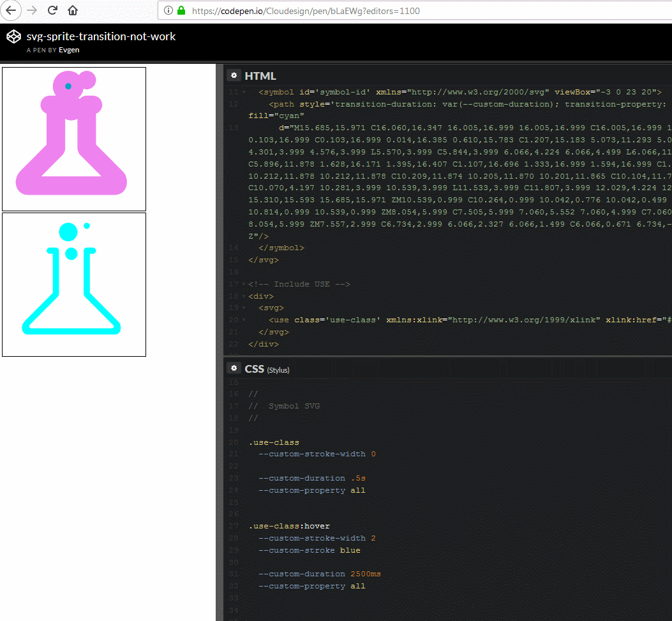Grab the vertical divider beside the preview

pos(220,342)
